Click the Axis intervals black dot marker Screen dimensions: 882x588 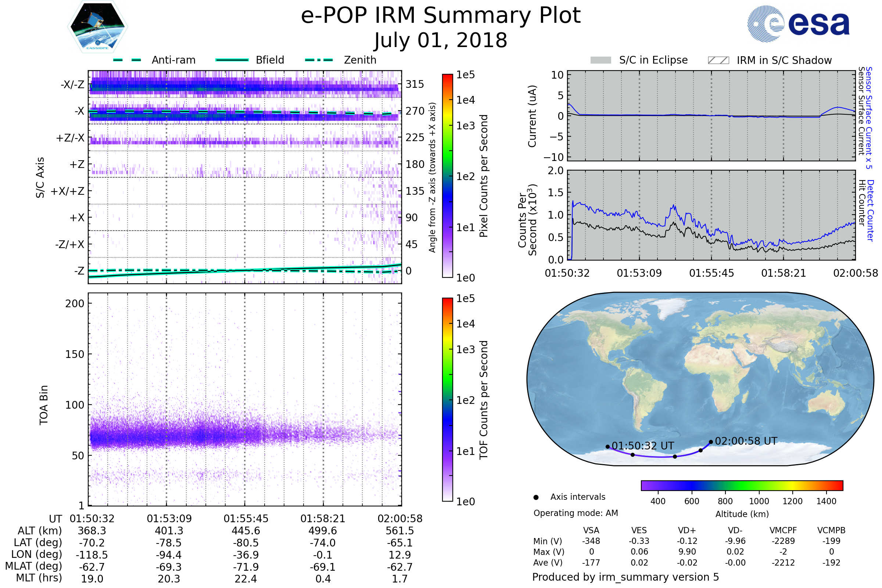point(536,497)
